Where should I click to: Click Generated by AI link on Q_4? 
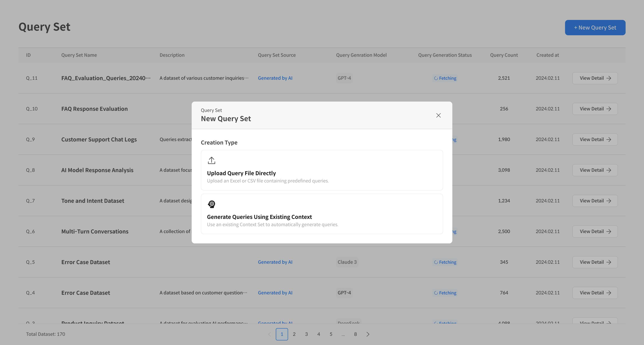(275, 293)
